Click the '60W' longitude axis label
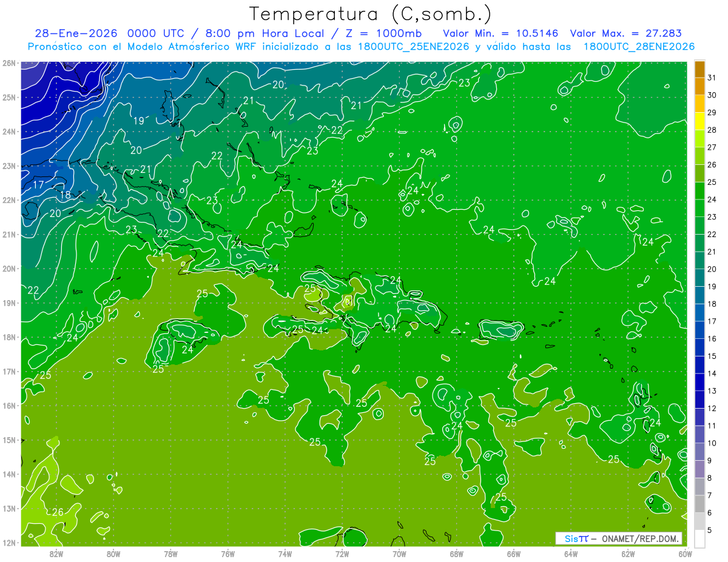Viewport: 728px width, 562px height. pos(686,554)
